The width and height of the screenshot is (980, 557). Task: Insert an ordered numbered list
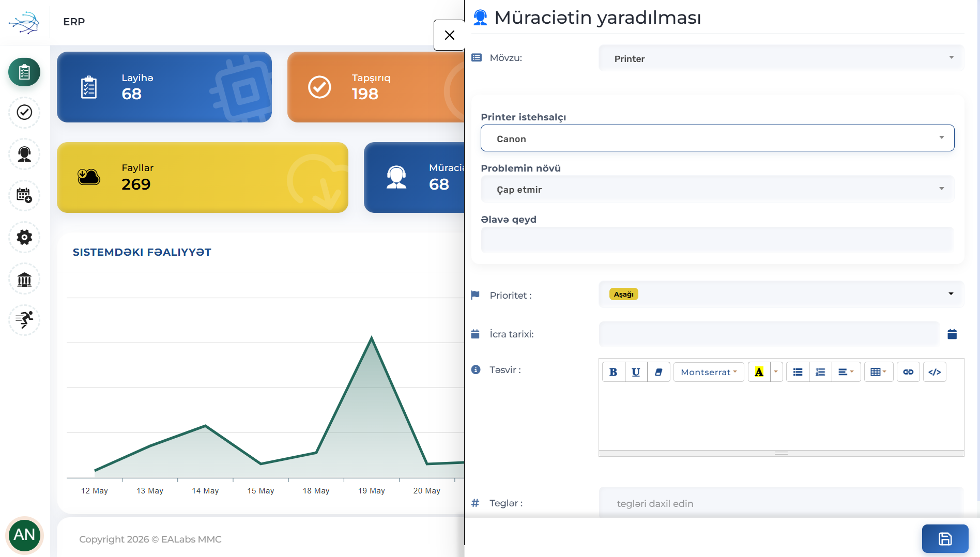point(820,372)
